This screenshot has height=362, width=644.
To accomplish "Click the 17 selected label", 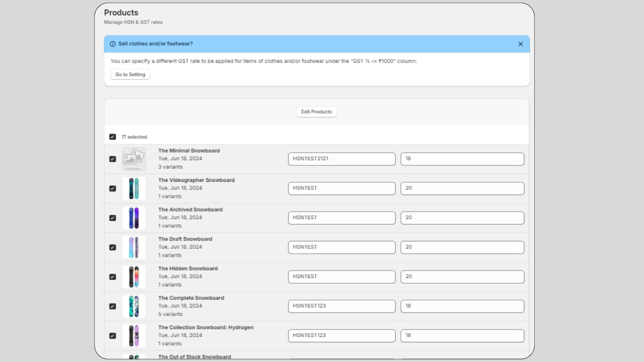I will click(x=134, y=137).
